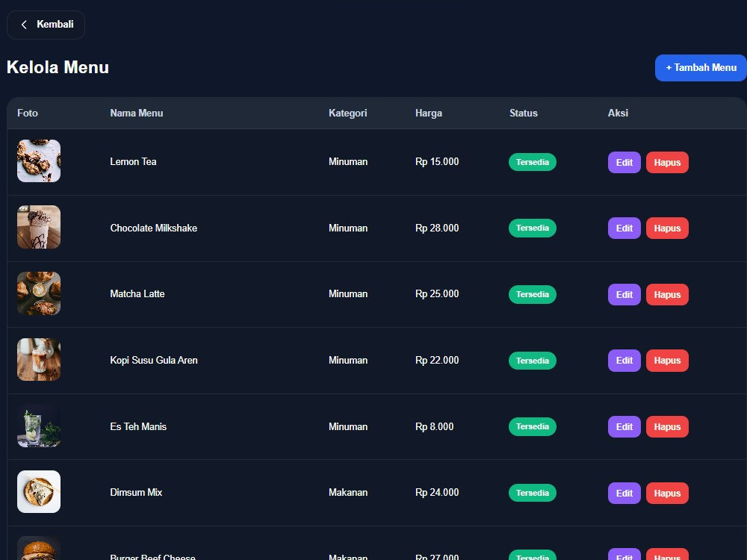Click the Rp 22.000 price
The height and width of the screenshot is (560, 747).
click(x=437, y=361)
